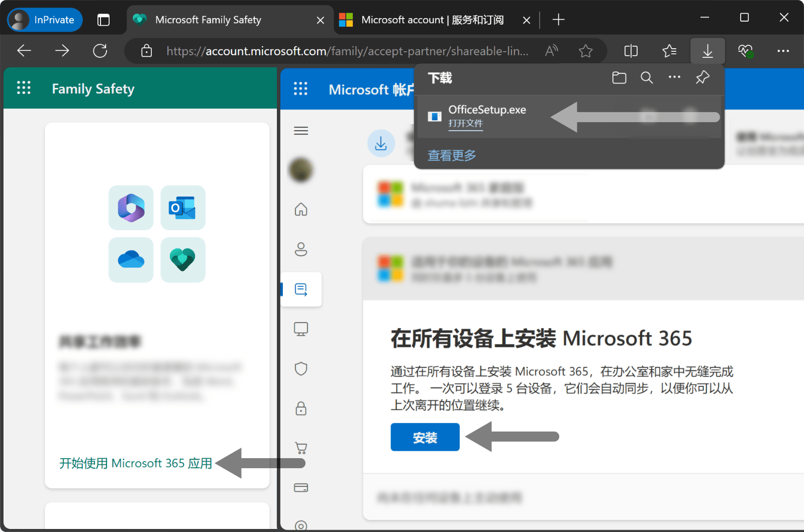Refresh the current page
Image resolution: width=804 pixels, height=532 pixels.
[x=100, y=51]
